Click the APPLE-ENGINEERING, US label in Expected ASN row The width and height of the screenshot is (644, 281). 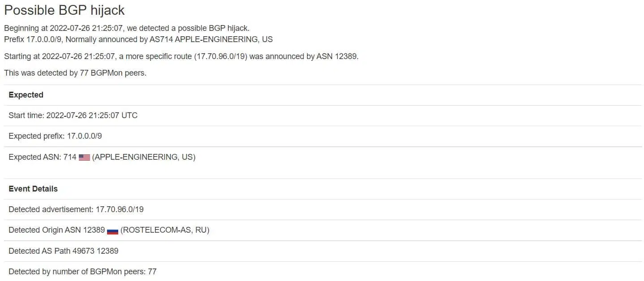click(144, 157)
